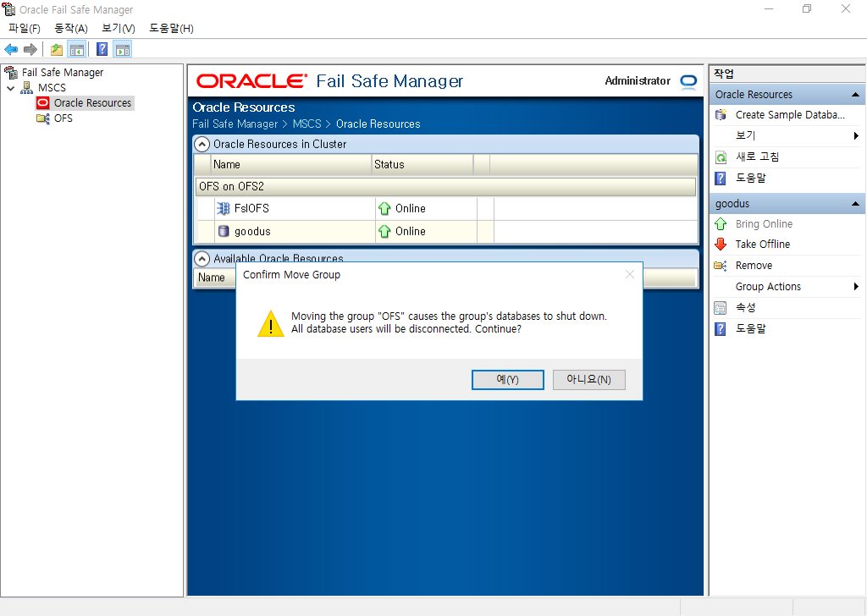Click the Remove resource icon

click(721, 266)
